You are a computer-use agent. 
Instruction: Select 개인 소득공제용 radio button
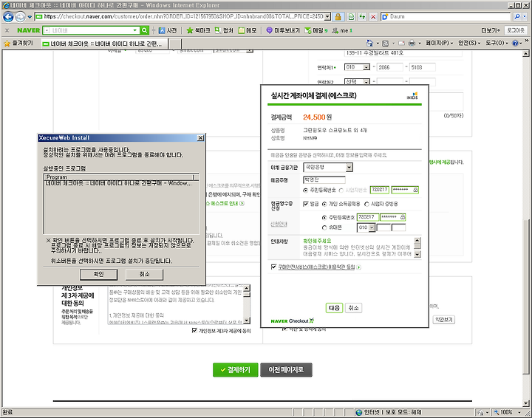tap(324, 204)
